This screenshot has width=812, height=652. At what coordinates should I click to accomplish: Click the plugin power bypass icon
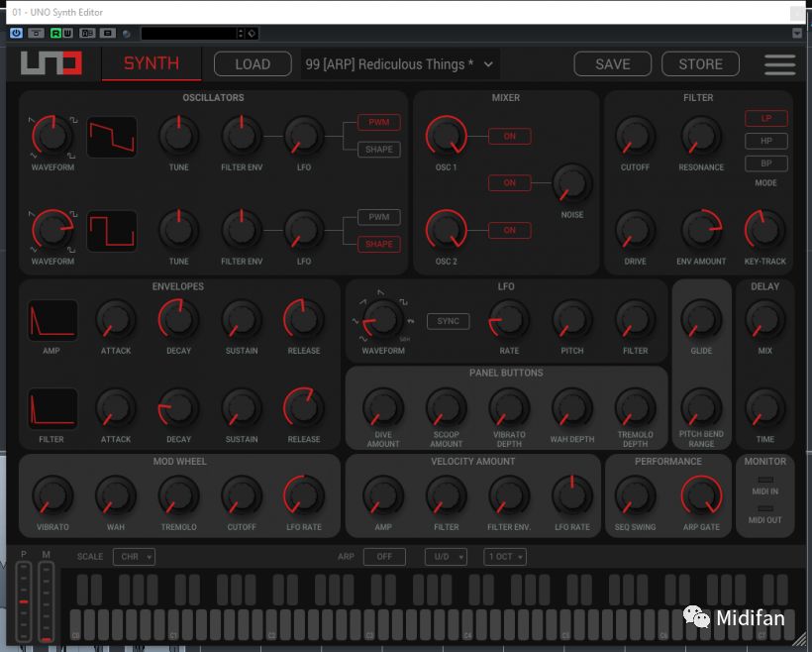[16, 33]
